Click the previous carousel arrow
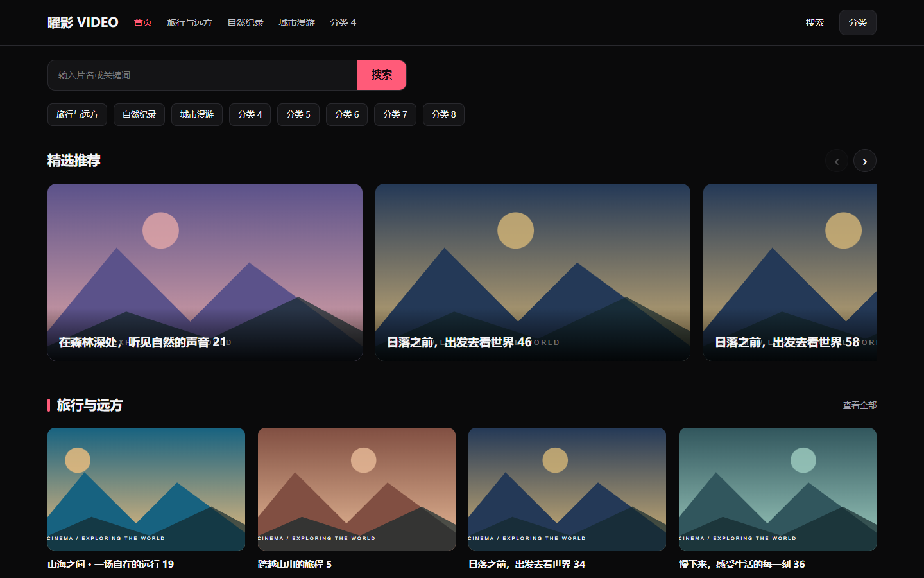The image size is (924, 578). click(x=837, y=161)
